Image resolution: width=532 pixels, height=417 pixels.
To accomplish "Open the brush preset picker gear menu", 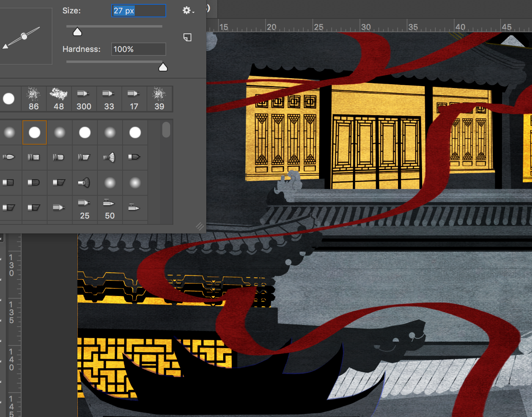I will (188, 11).
